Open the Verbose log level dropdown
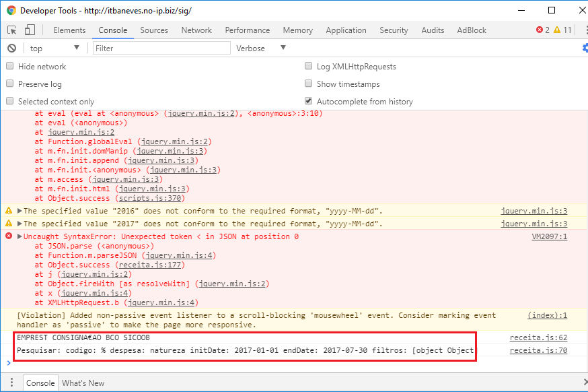 [261, 48]
